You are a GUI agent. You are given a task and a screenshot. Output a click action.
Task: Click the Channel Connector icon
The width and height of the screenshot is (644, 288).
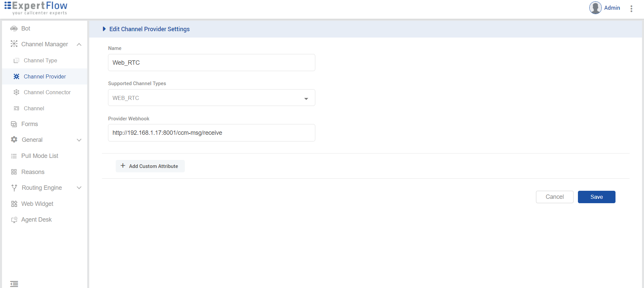[16, 92]
